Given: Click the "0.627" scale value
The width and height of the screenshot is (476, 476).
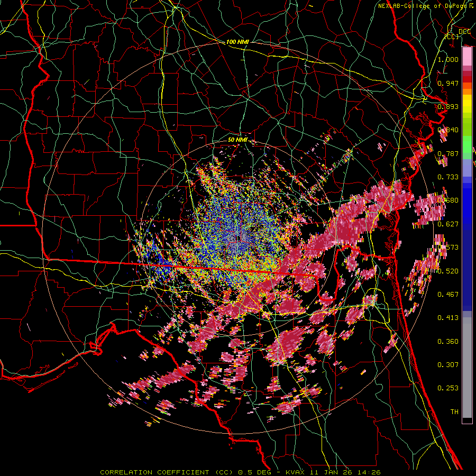Looking at the screenshot, I should point(448,224).
